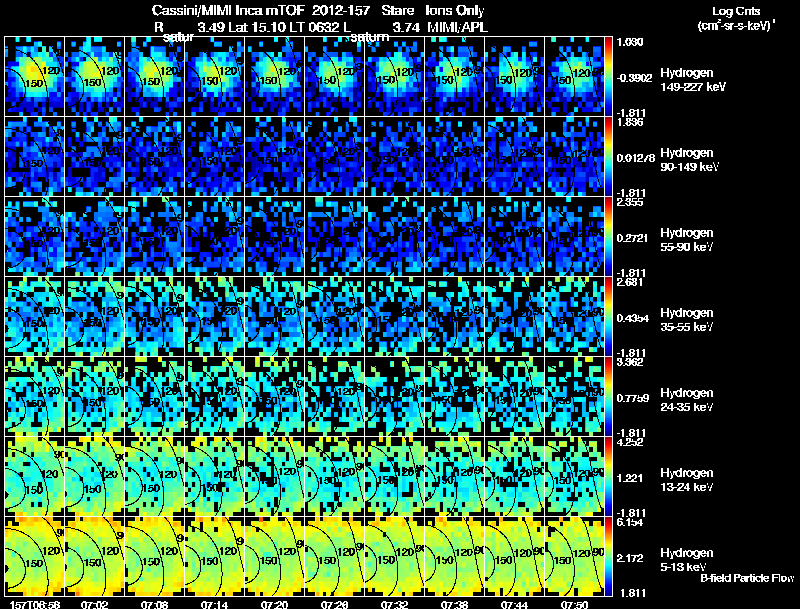The image size is (800, 609).
Task: Click the 07:14 panel in 90-149 keV row
Action: point(214,156)
